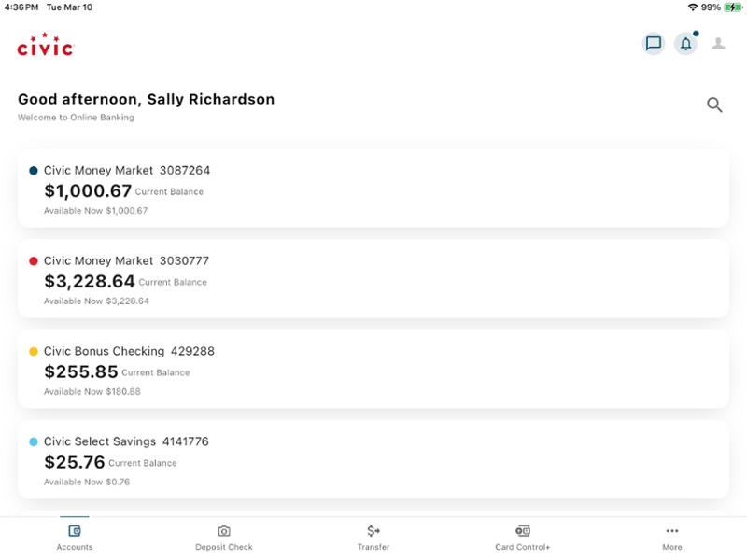747x560 pixels.
Task: Tap the Tue Mar 10 date
Action: click(69, 7)
